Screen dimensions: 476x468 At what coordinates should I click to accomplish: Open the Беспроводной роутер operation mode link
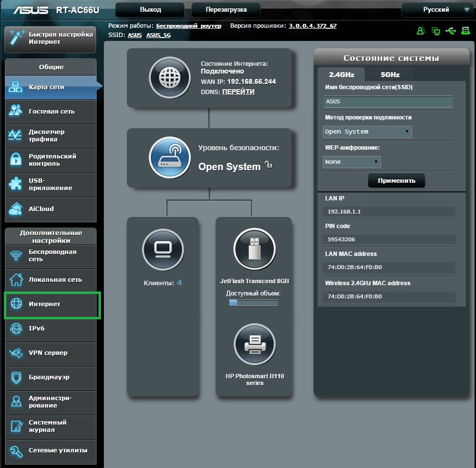(189, 26)
